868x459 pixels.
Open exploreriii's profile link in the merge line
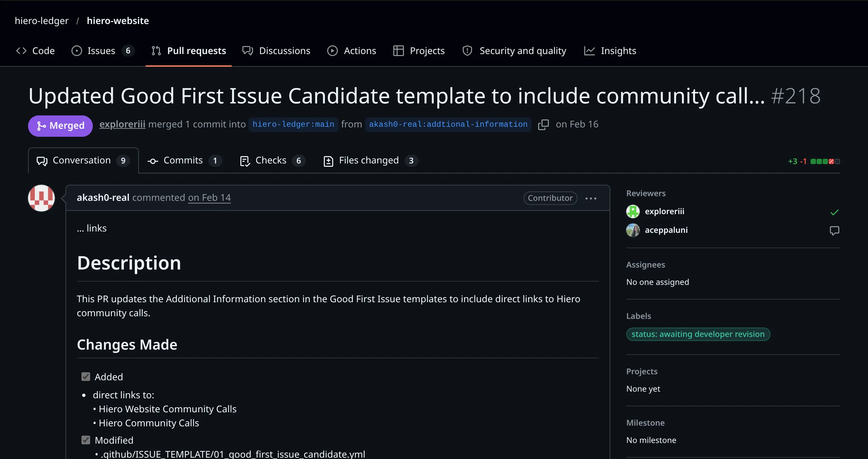tap(122, 124)
